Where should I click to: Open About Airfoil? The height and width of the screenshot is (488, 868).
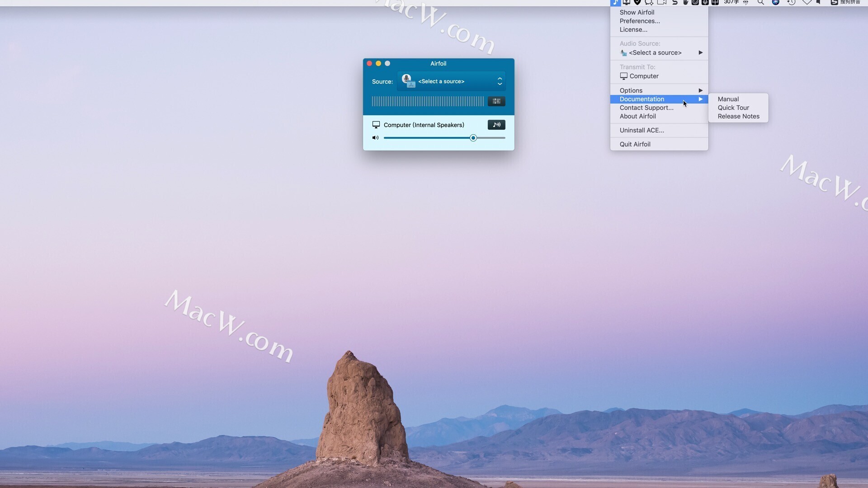point(659,116)
